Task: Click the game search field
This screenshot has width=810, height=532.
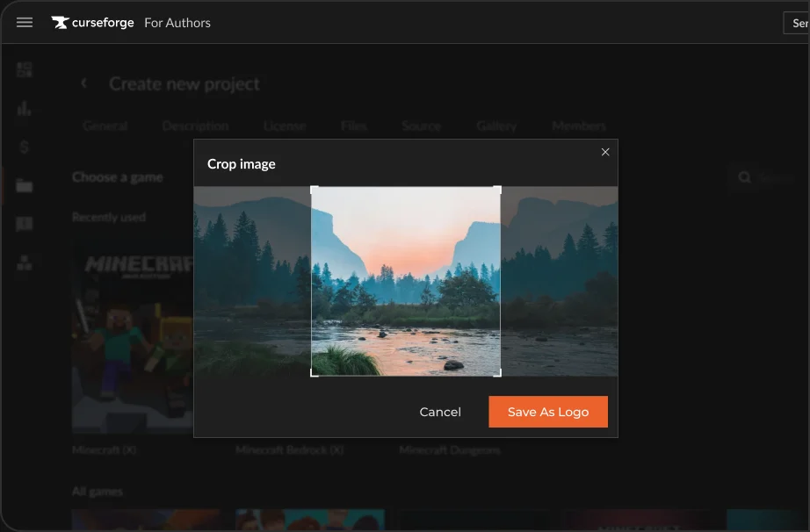Action: (765, 177)
